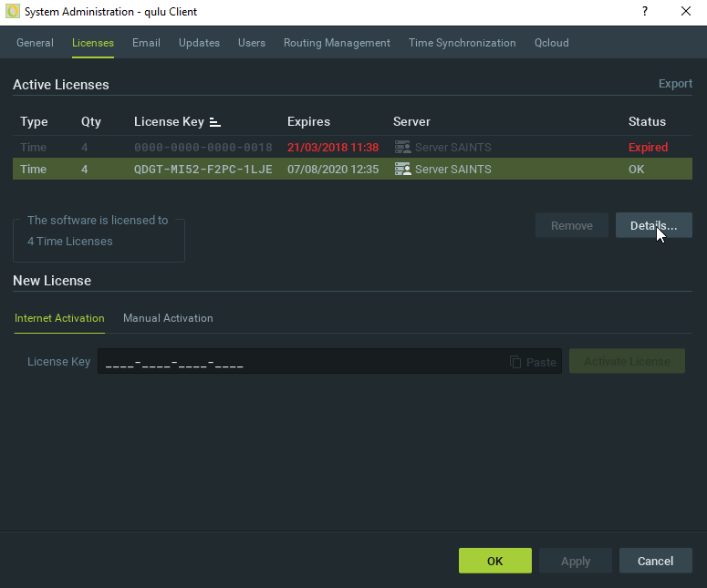Select license key QDGT-MI52-F2PC-1LJE
The image size is (707, 588).
[x=203, y=170]
